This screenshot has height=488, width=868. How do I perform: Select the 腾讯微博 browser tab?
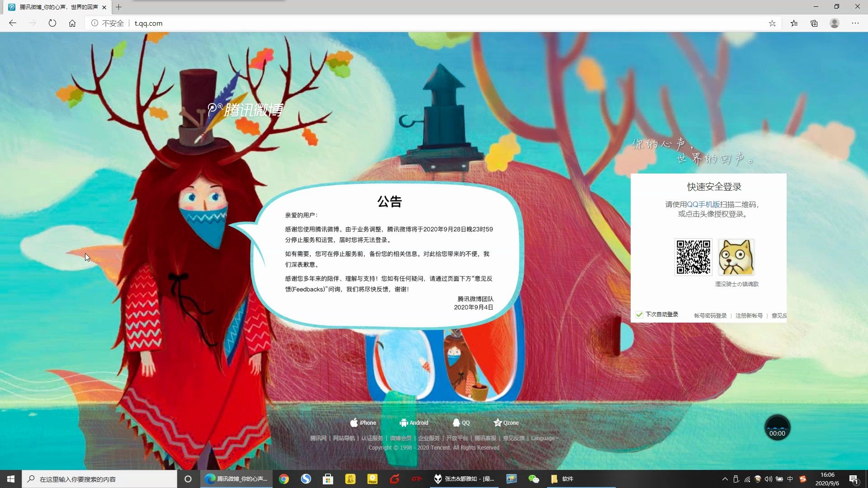pos(57,7)
